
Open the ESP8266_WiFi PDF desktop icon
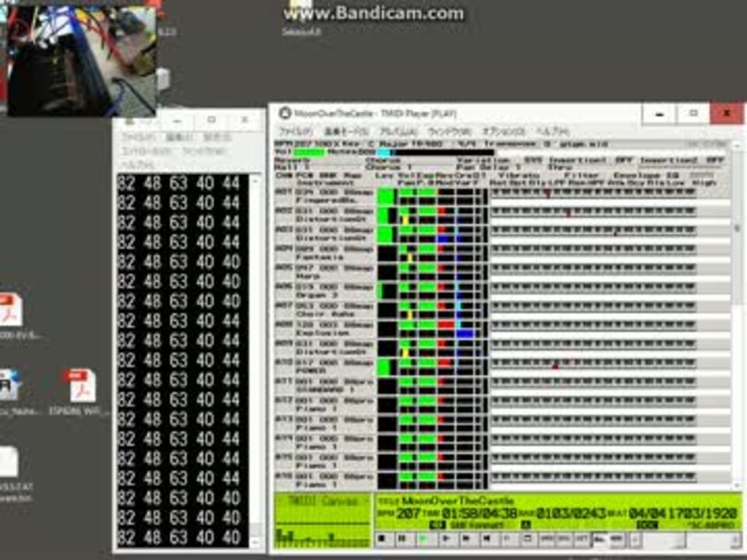point(79,393)
